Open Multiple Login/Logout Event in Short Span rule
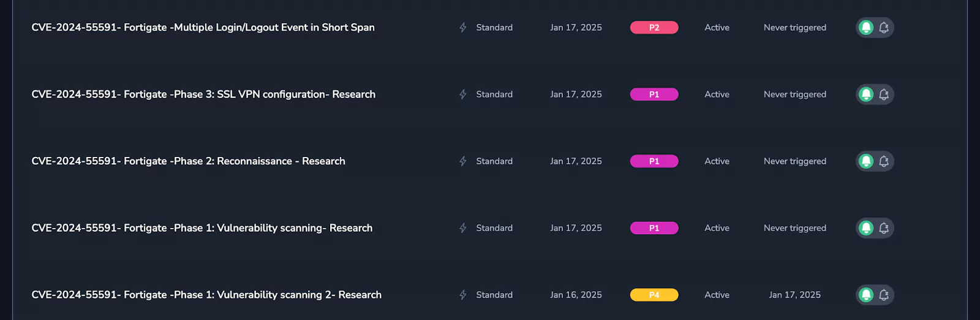The image size is (980, 320). [x=203, y=28]
